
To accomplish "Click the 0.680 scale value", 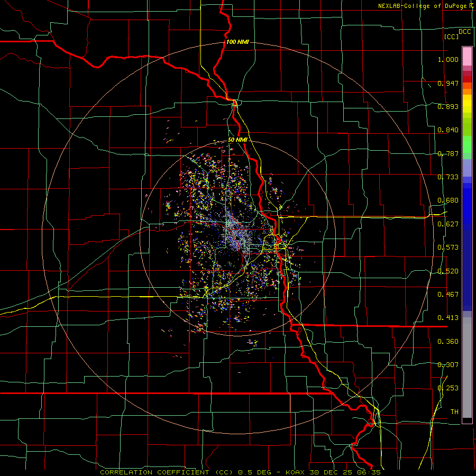I will point(448,200).
